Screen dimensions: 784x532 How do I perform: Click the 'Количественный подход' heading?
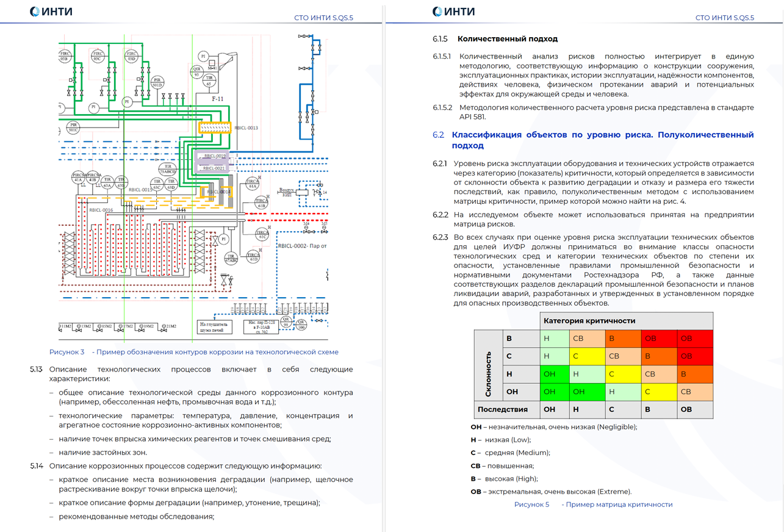click(x=507, y=39)
